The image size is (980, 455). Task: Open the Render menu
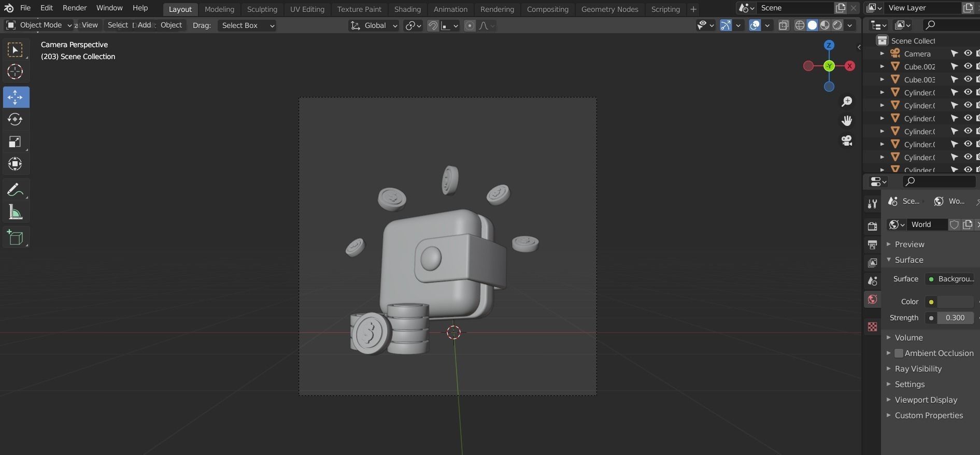(75, 8)
